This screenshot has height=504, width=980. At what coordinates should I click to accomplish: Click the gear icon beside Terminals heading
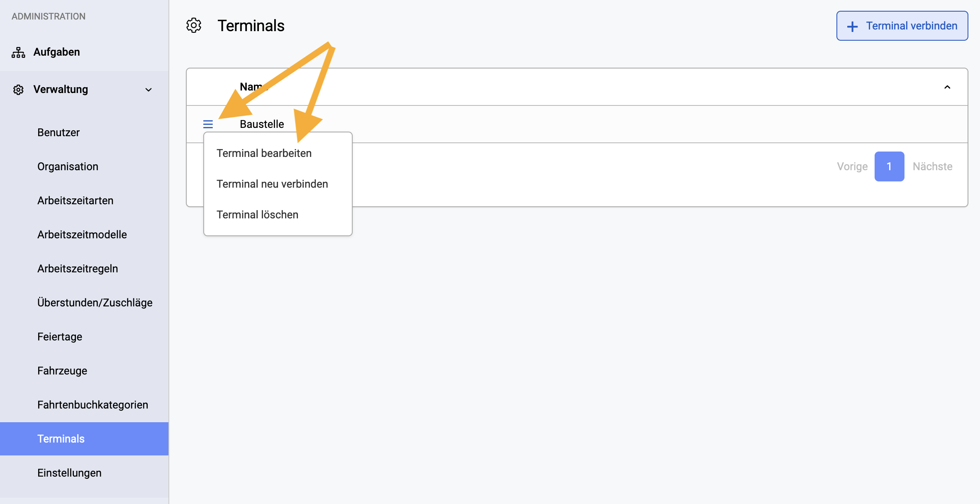click(x=194, y=26)
